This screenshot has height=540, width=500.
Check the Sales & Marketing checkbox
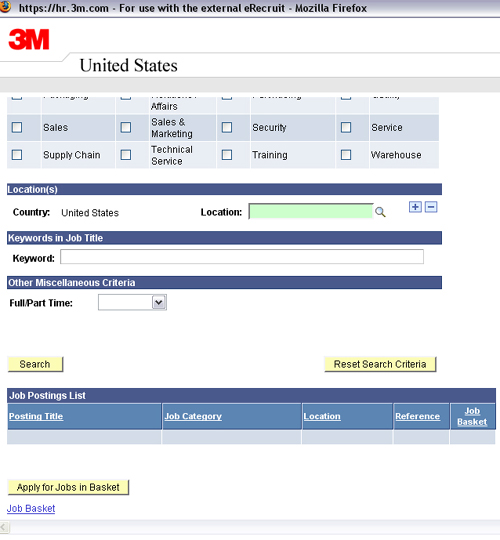click(126, 127)
